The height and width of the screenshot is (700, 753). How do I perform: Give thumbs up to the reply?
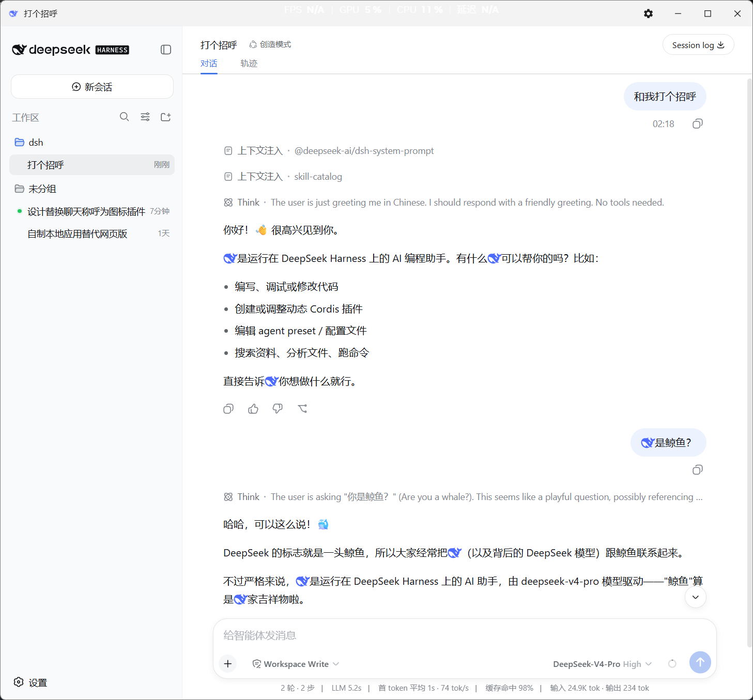(253, 409)
